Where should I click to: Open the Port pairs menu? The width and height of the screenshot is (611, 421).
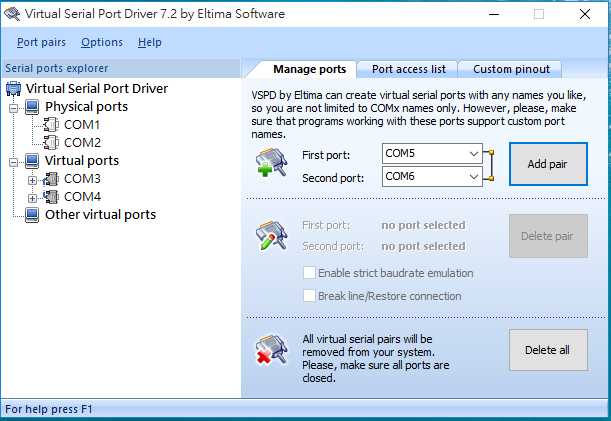pos(41,42)
